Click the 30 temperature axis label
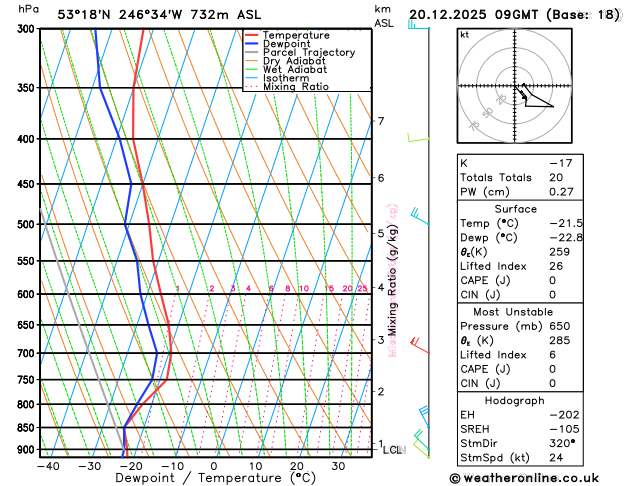Screen dimensions: 629x486 coord(338,466)
